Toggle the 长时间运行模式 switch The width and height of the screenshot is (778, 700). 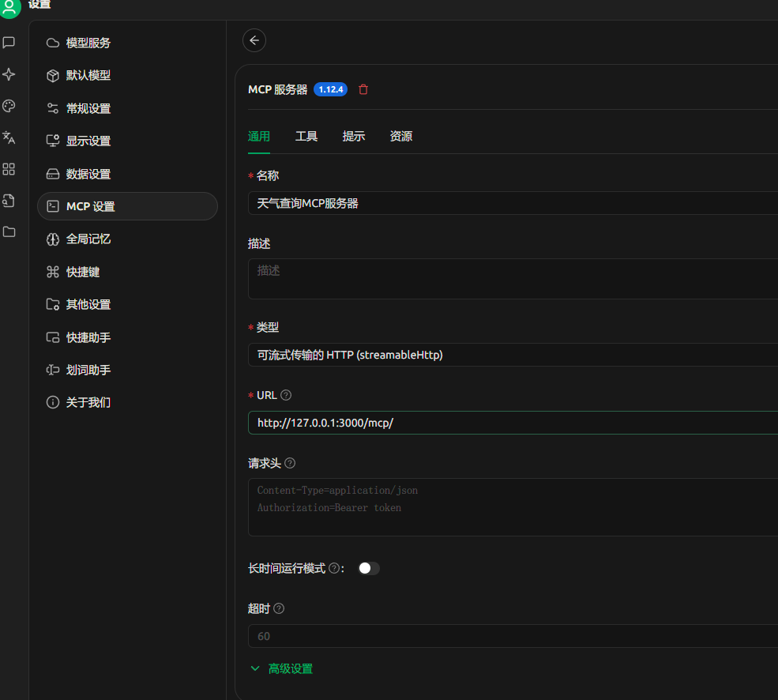pos(369,568)
